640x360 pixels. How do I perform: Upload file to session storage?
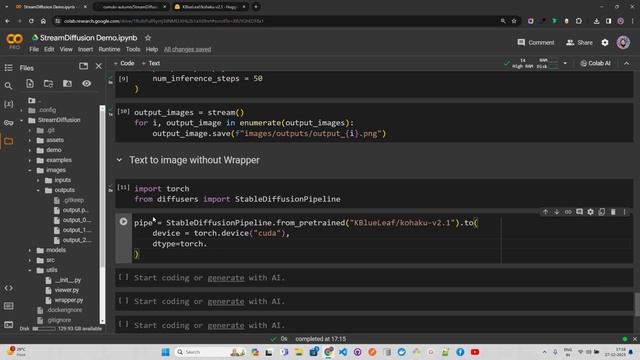coord(30,83)
